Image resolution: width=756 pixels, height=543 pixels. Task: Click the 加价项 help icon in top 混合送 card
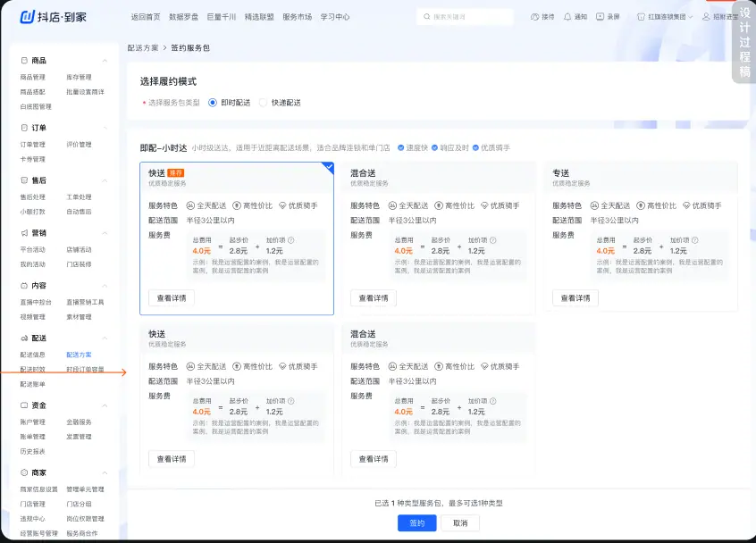tap(492, 240)
